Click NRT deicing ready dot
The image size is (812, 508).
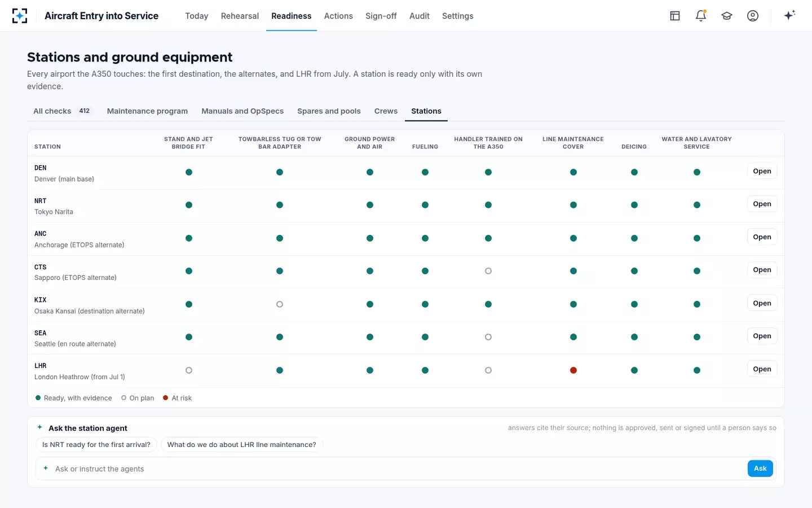coord(634,205)
